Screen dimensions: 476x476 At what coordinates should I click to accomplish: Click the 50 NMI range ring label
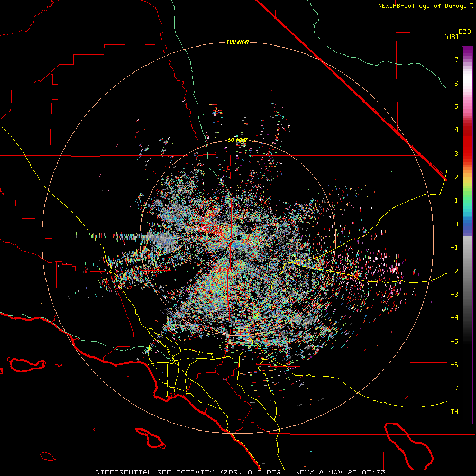pos(237,140)
